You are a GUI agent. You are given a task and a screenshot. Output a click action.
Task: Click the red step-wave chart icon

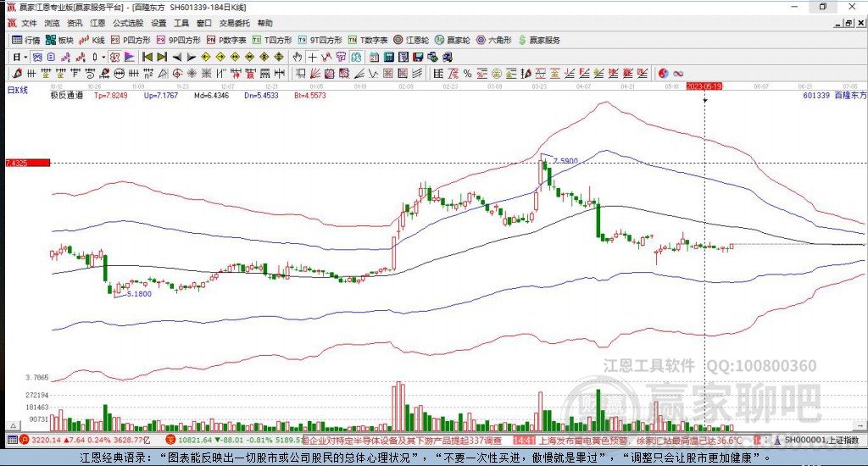point(81,57)
